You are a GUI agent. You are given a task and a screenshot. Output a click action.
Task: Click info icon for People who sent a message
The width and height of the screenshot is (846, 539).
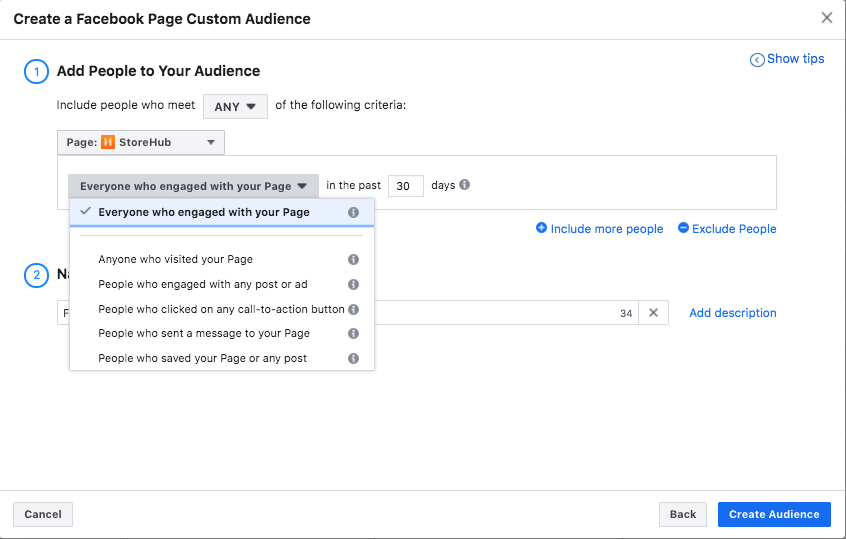[x=353, y=333]
